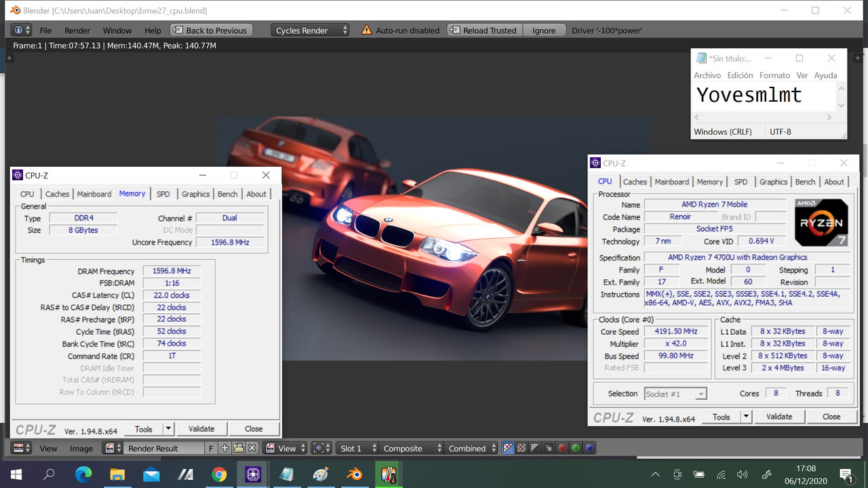868x488 pixels.
Task: Click the open image folder icon
Action: coord(239,448)
